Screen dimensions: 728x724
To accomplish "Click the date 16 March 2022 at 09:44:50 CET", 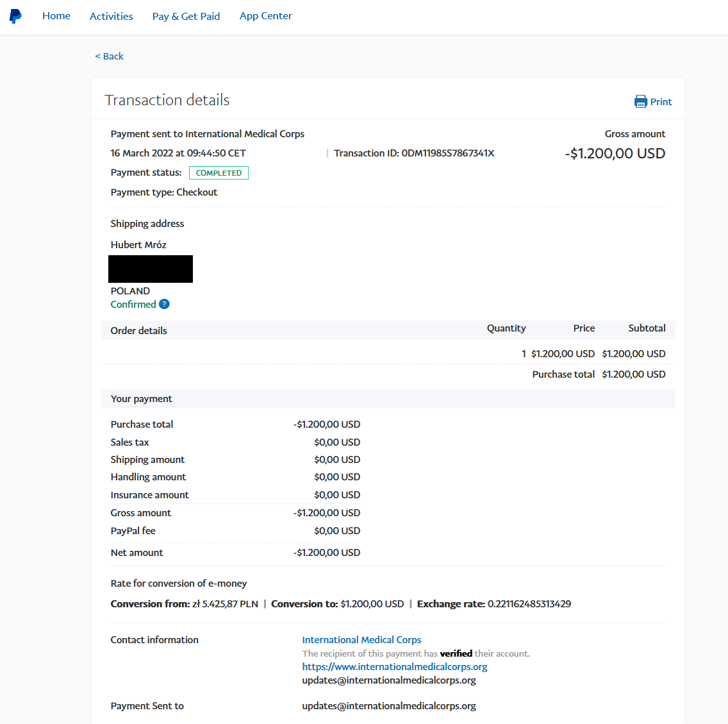I will pyautogui.click(x=178, y=153).
